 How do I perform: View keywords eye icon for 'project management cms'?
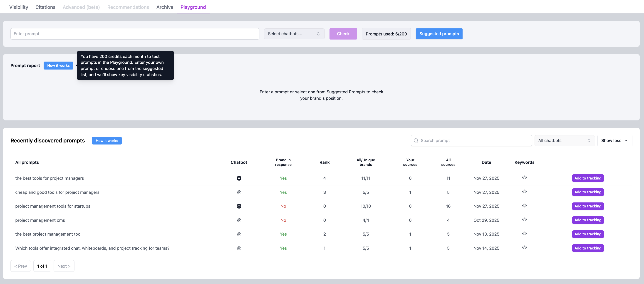click(524, 219)
